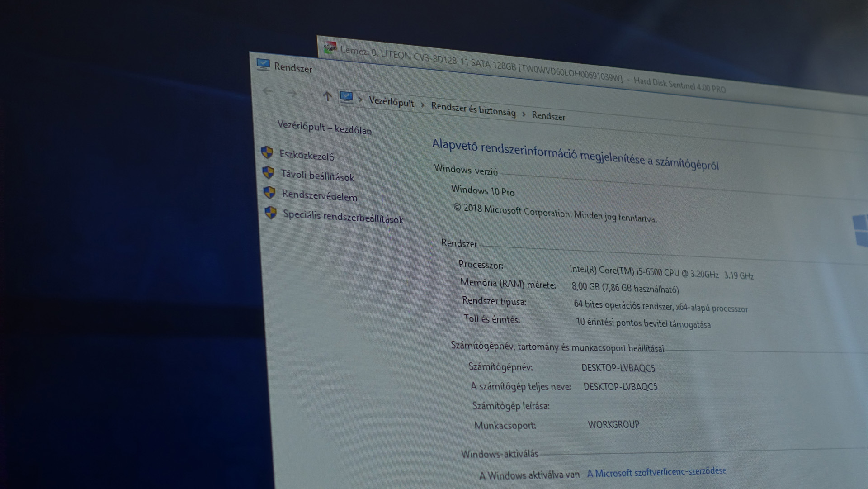Go up one level with up arrow

[x=327, y=96]
